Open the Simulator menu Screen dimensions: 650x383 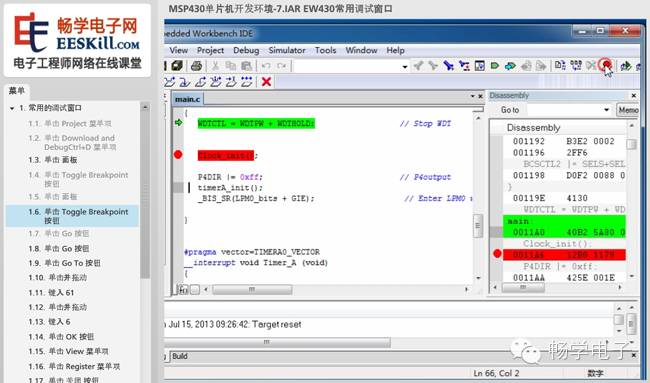287,50
